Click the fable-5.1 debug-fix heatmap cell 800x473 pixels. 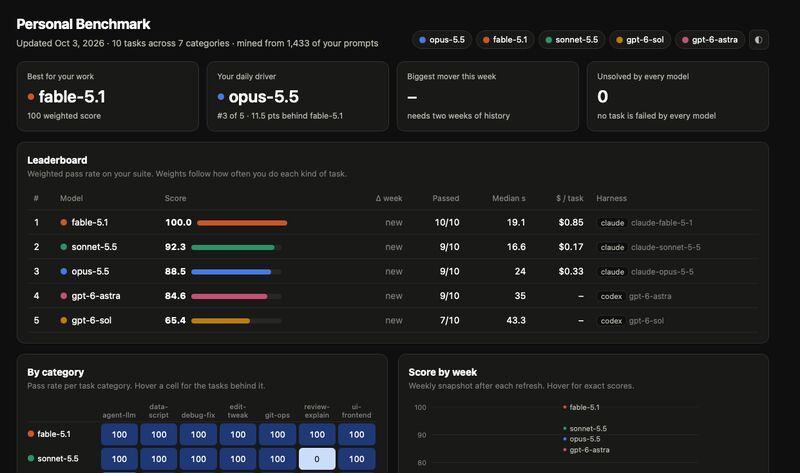click(198, 435)
